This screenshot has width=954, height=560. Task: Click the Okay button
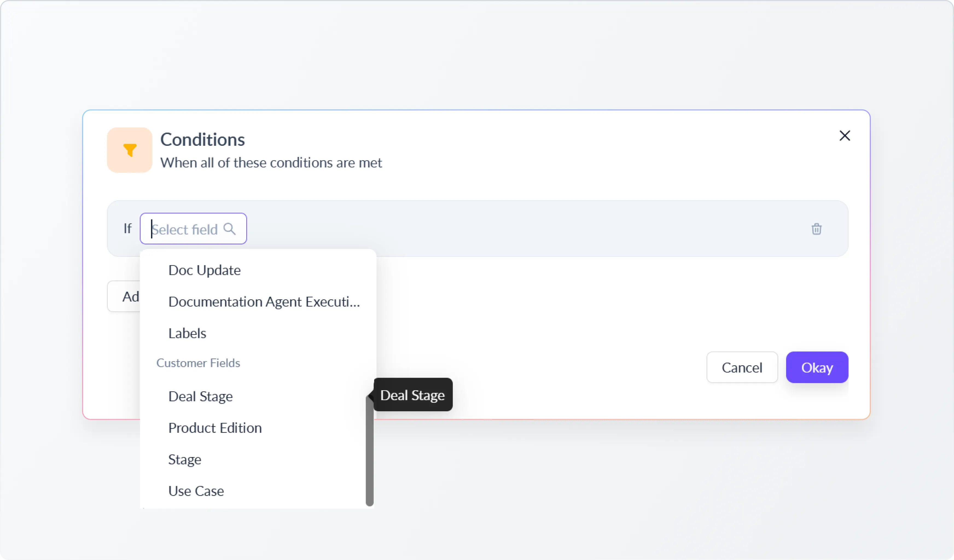817,367
